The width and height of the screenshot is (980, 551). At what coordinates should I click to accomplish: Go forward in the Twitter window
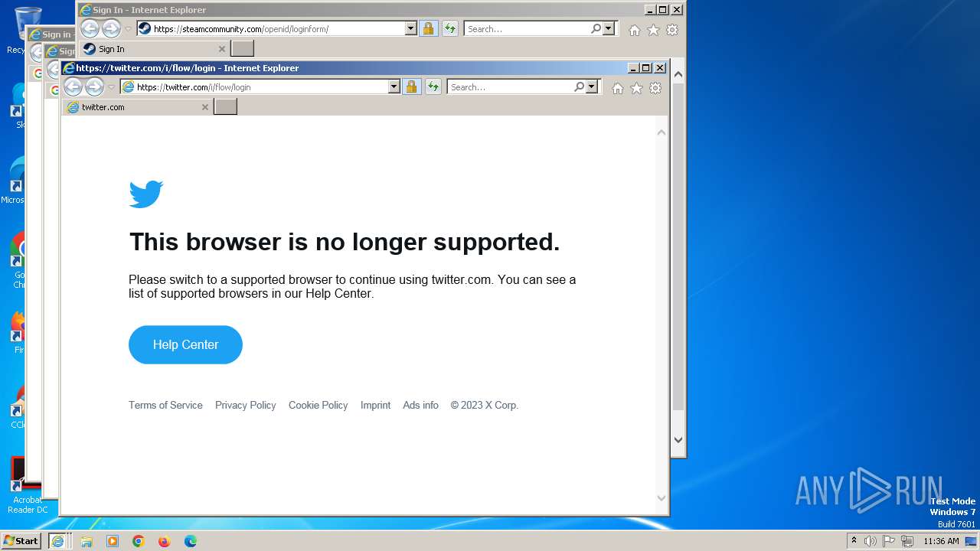(x=94, y=87)
